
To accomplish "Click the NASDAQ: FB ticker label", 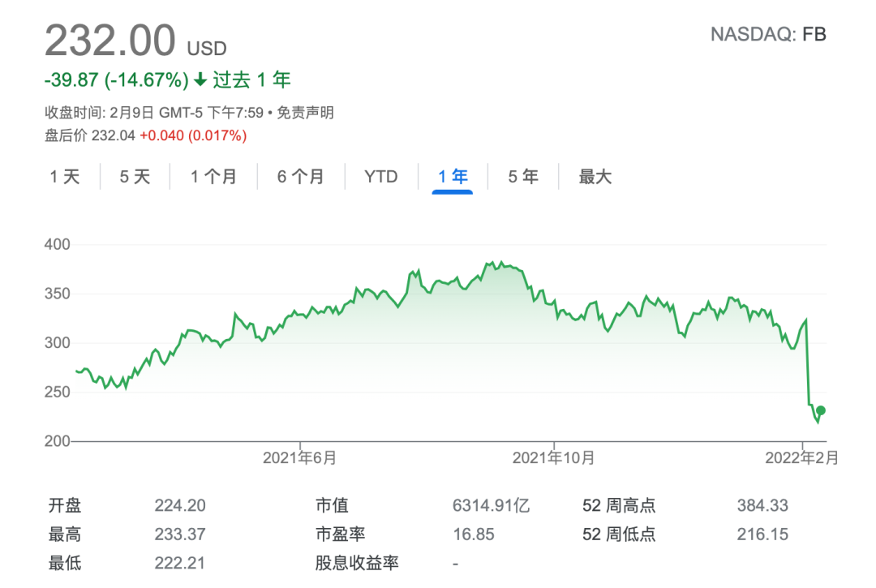I will click(x=768, y=35).
